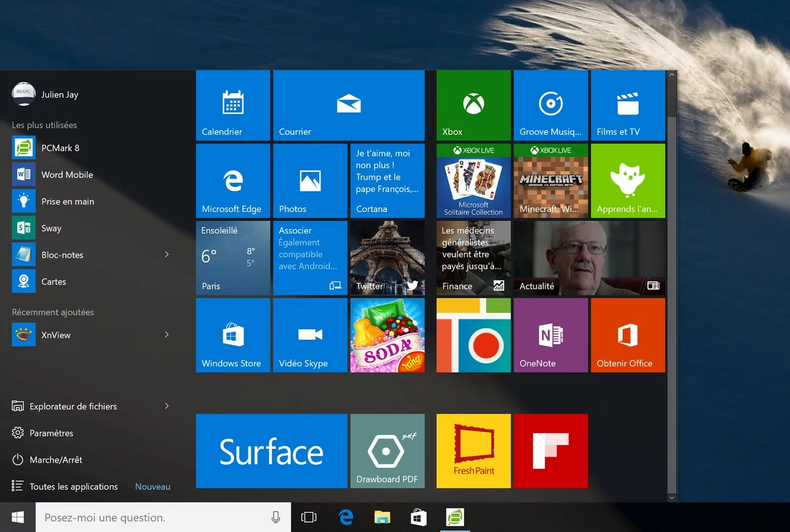Open the Duolingo Apprends l'anglais tile

[x=628, y=181]
